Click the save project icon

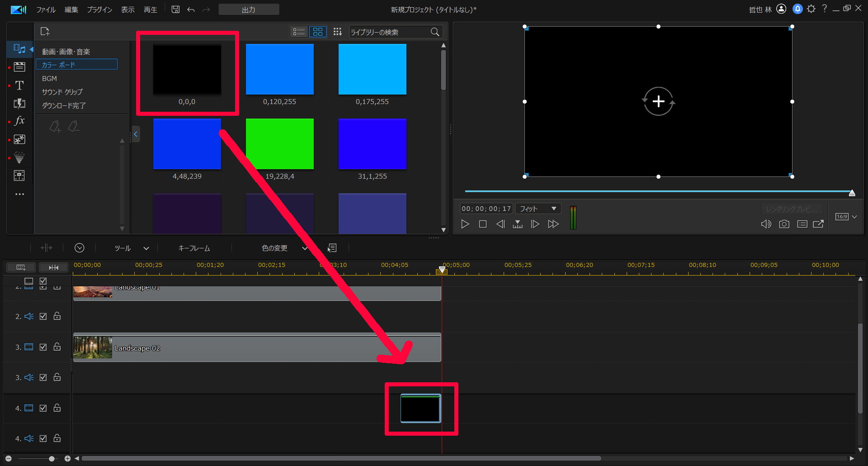175,10
